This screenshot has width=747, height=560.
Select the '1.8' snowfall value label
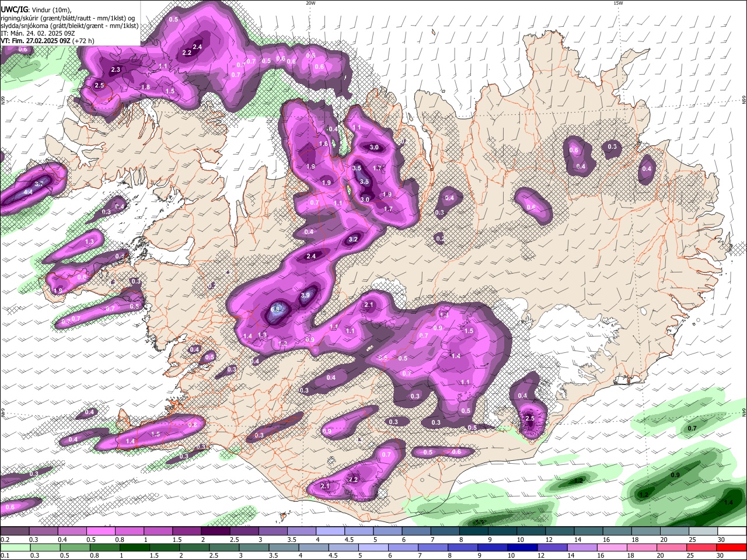pos(145,87)
